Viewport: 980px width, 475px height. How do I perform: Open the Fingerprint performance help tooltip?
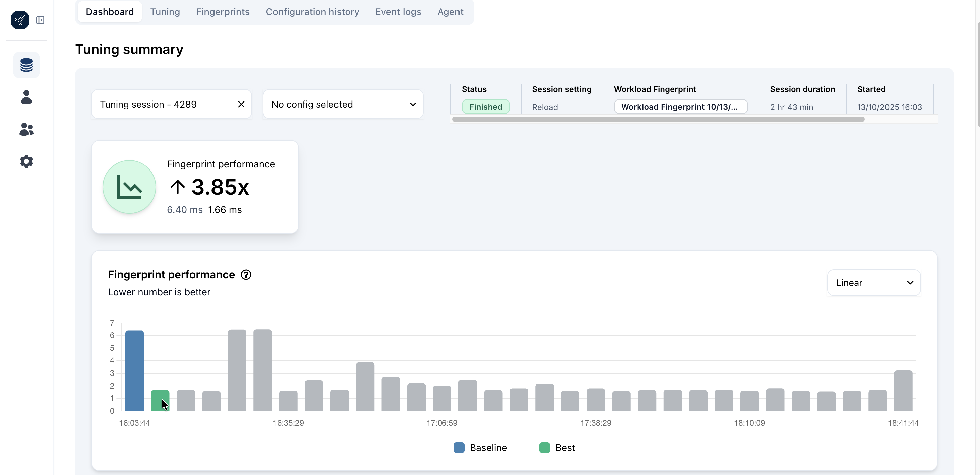click(246, 275)
